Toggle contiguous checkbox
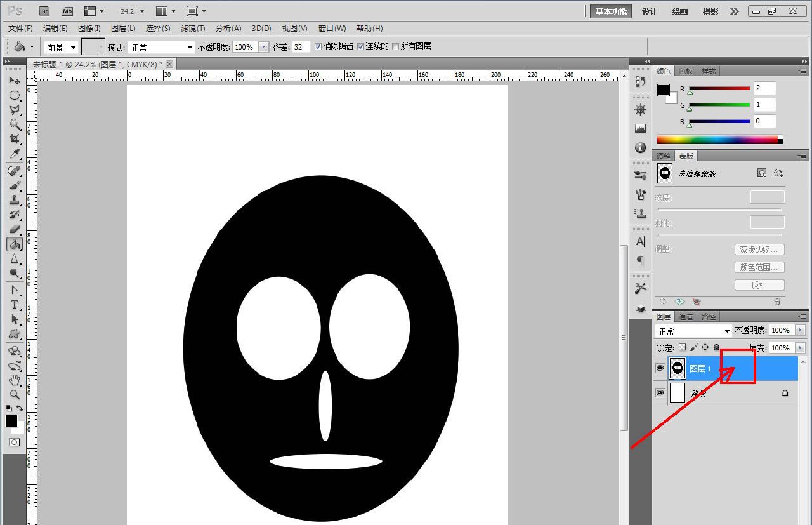812x525 pixels. [360, 46]
